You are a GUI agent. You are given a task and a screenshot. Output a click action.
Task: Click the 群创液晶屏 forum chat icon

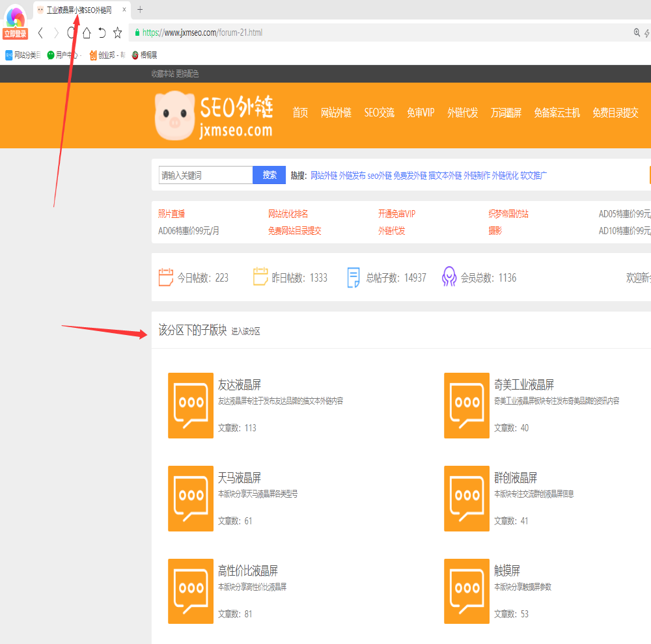467,498
